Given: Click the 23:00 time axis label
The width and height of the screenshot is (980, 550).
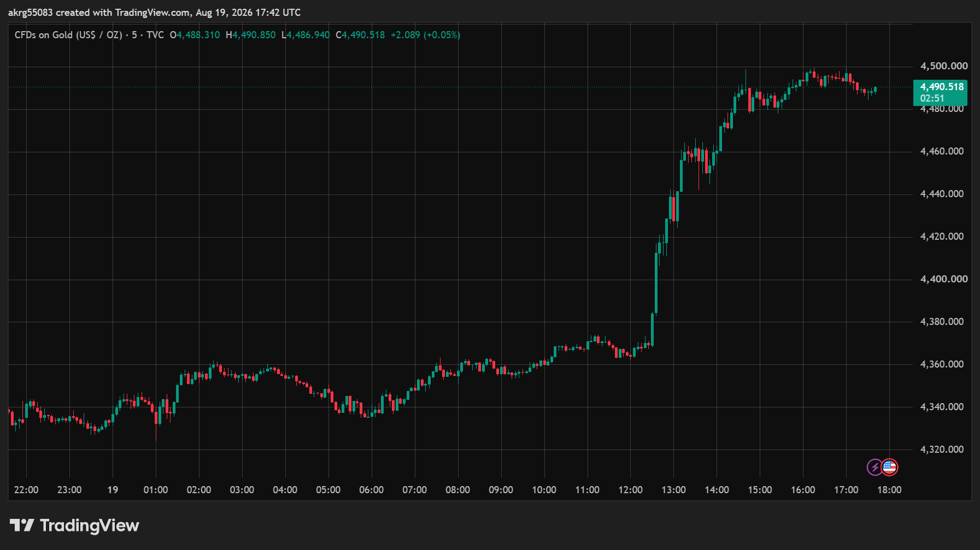Looking at the screenshot, I should 69,490.
